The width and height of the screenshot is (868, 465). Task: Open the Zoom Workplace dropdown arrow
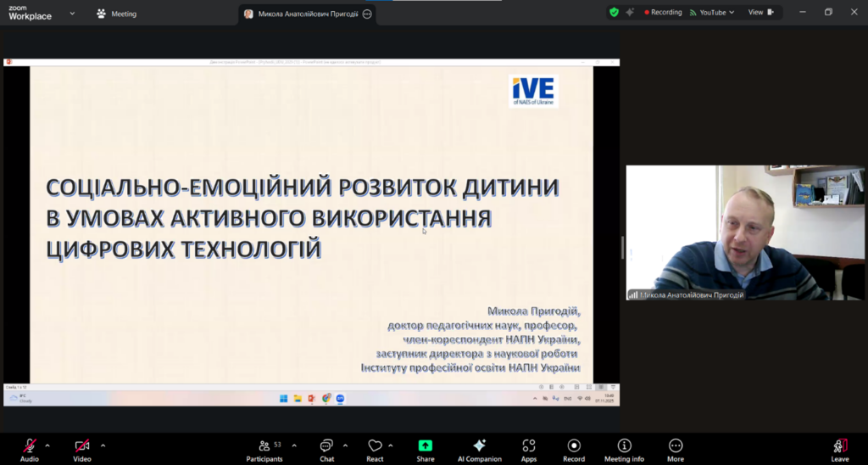[72, 14]
